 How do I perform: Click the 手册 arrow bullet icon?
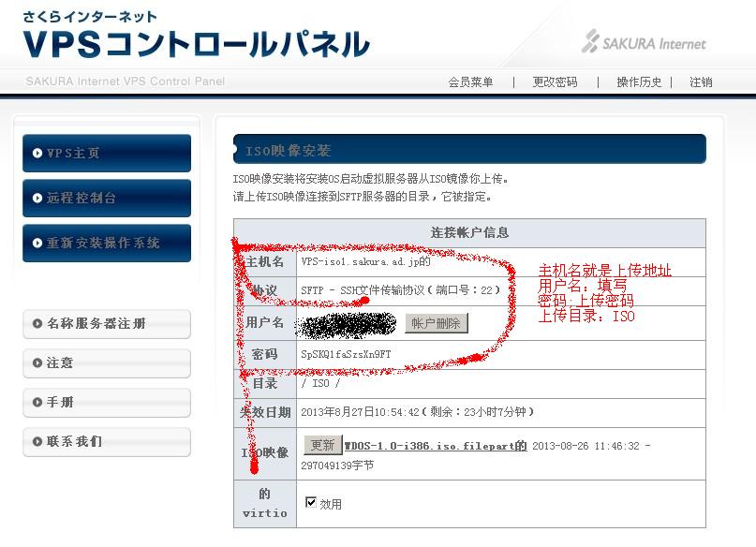(37, 402)
